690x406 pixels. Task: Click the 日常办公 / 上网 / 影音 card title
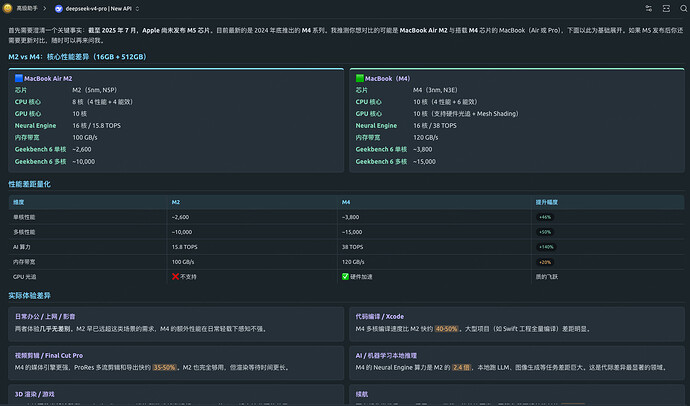click(x=45, y=317)
